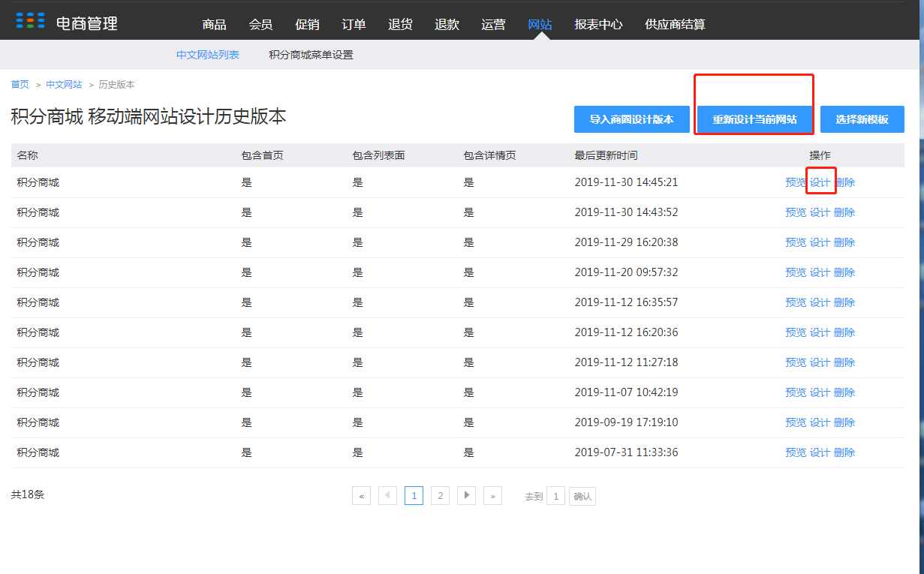
Task: Click the 名称 column header
Action: 28,155
